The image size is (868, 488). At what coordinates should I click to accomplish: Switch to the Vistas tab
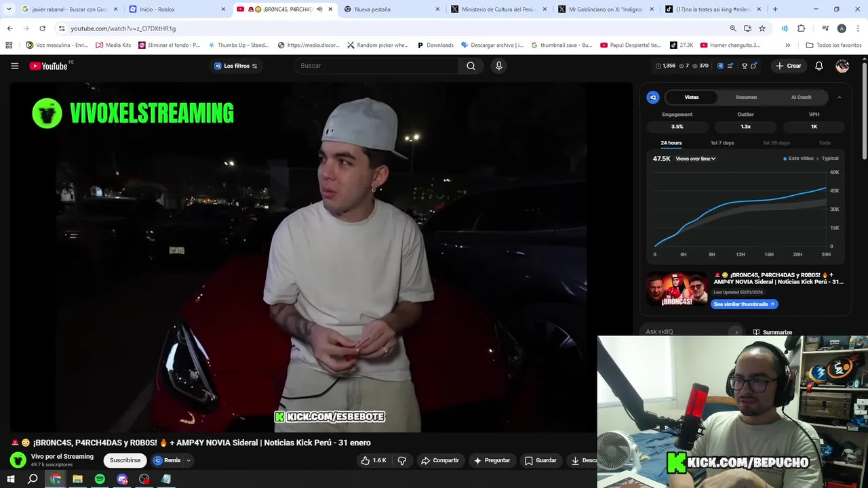[691, 97]
